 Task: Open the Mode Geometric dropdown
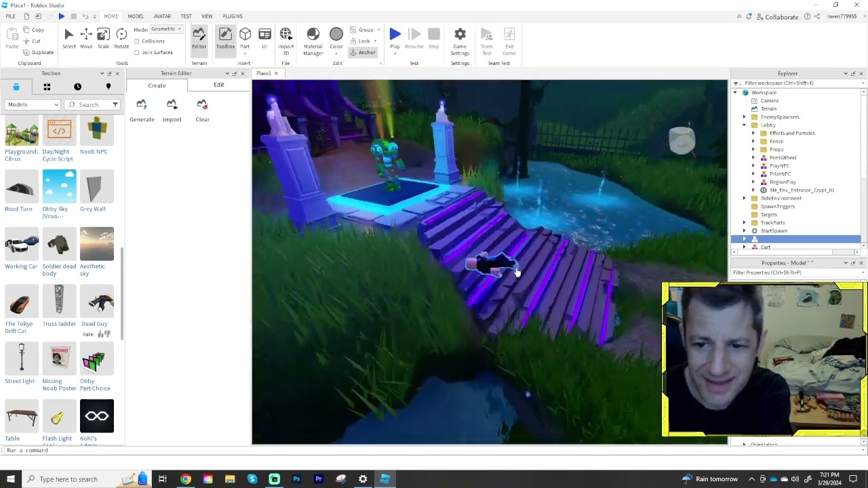click(x=166, y=29)
